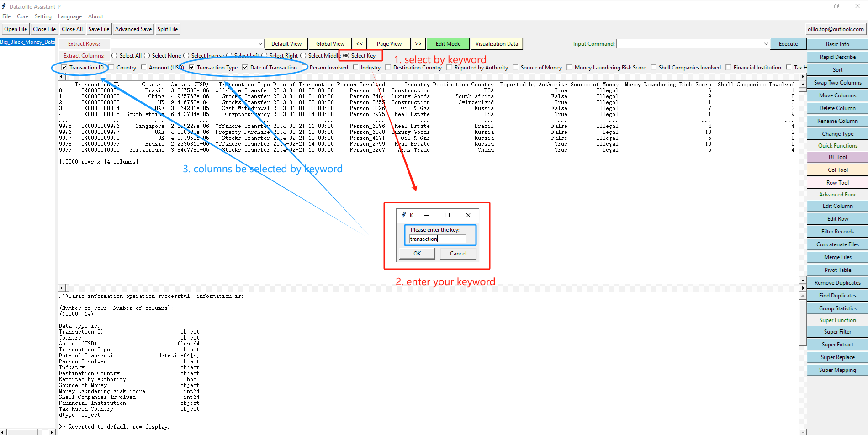This screenshot has height=435, width=868.
Task: Click the feather icon in the keyword dialog
Action: [404, 215]
